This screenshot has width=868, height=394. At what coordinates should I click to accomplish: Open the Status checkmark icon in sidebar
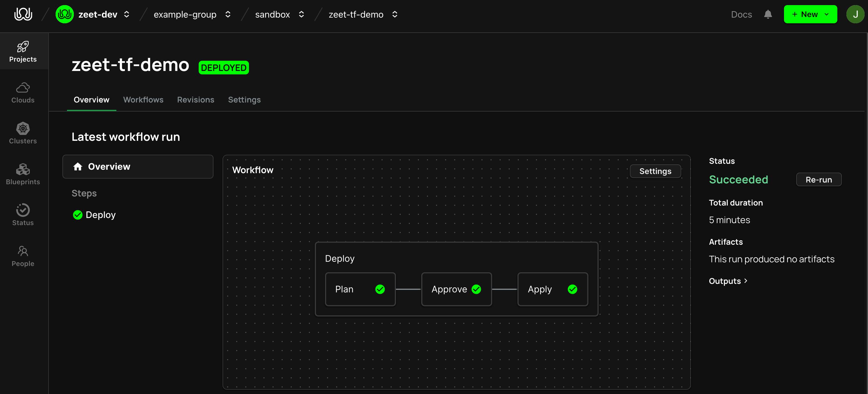[x=23, y=210]
